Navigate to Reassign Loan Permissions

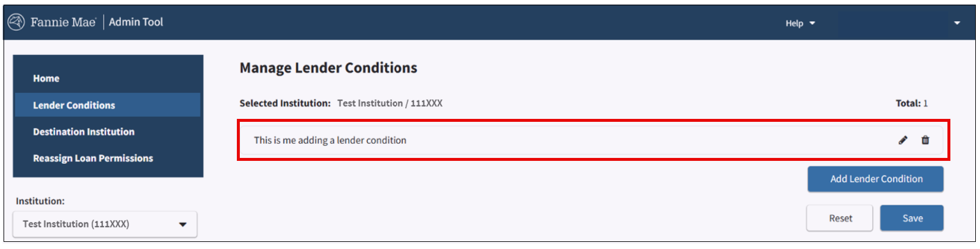point(93,159)
